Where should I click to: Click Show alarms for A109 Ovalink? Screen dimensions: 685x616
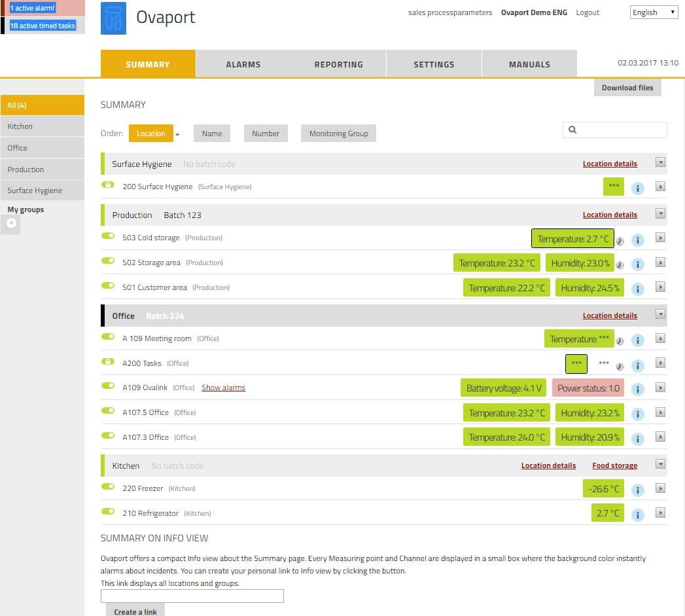[223, 387]
